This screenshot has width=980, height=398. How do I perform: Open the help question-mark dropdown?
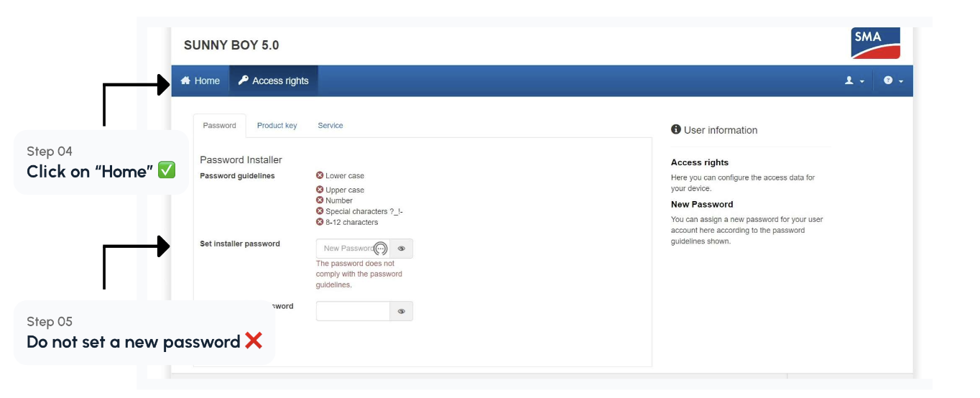pos(893,81)
